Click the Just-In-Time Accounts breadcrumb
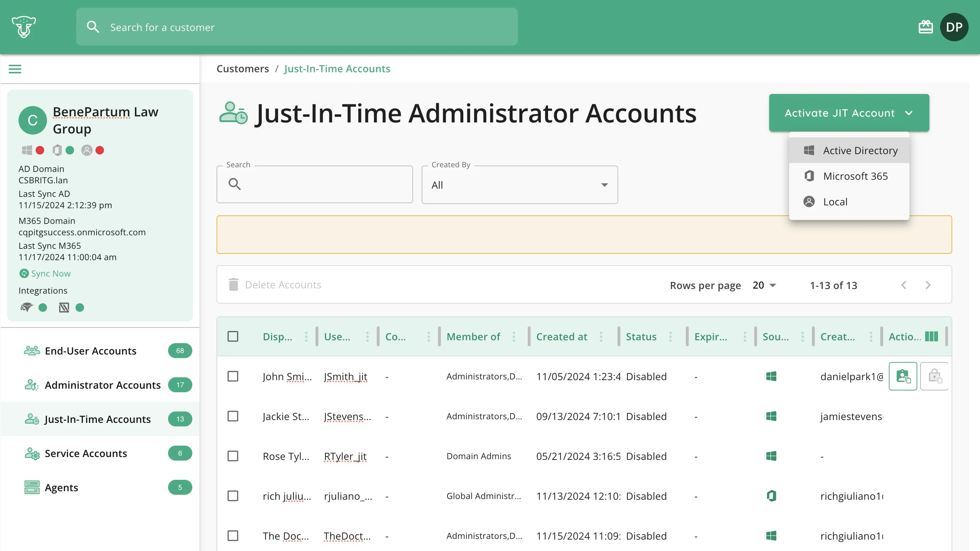Viewport: 980px width, 551px height. [337, 69]
